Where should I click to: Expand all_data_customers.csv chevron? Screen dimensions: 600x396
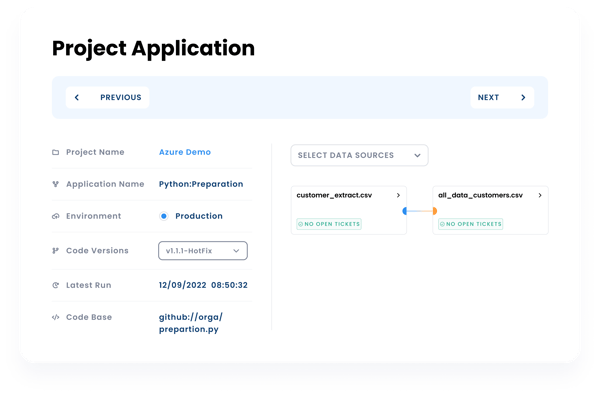[540, 195]
